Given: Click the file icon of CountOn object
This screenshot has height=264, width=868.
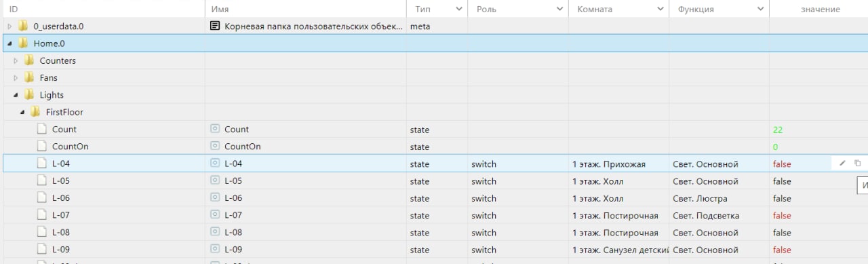Looking at the screenshot, I should coord(42,146).
